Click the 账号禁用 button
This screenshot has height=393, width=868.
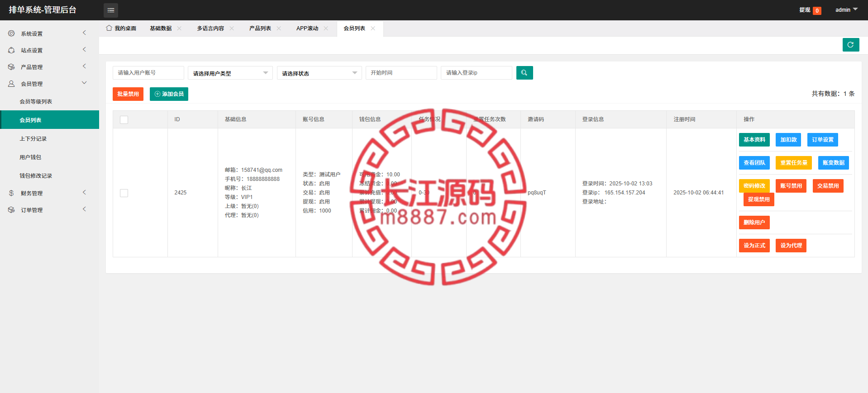(791, 186)
